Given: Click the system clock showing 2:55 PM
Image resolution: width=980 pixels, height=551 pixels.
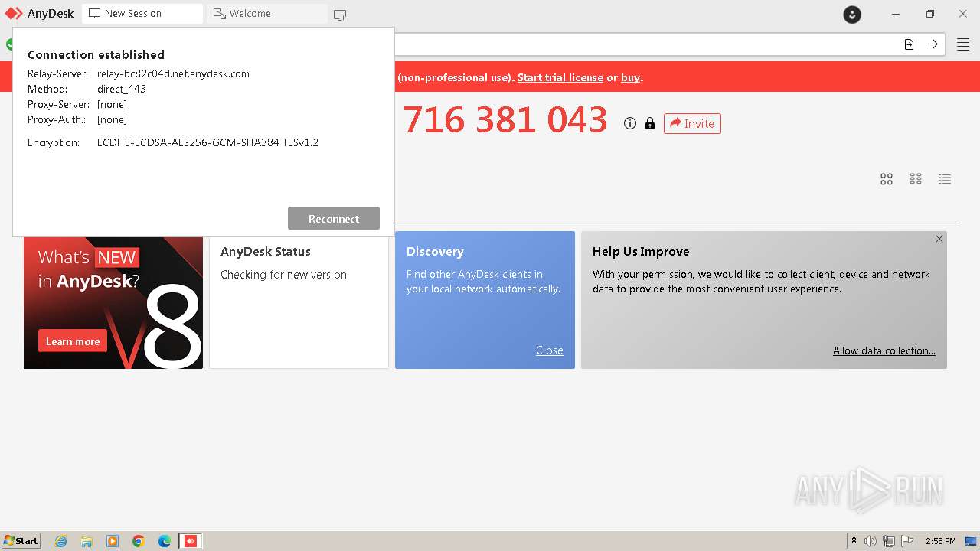Looking at the screenshot, I should (941, 541).
